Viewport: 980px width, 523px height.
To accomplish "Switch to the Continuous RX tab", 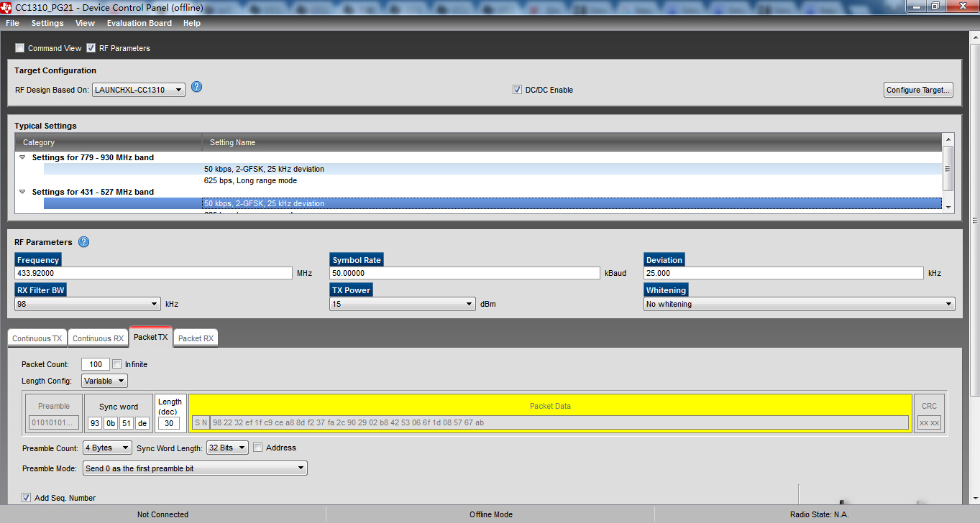I will [x=98, y=338].
